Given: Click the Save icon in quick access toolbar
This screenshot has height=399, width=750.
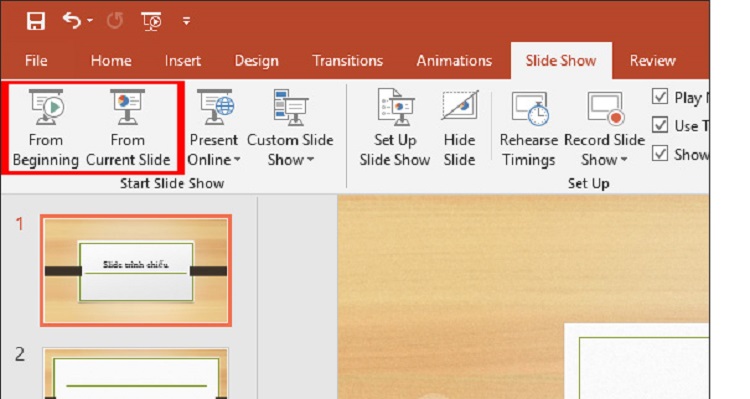Looking at the screenshot, I should coord(36,21).
